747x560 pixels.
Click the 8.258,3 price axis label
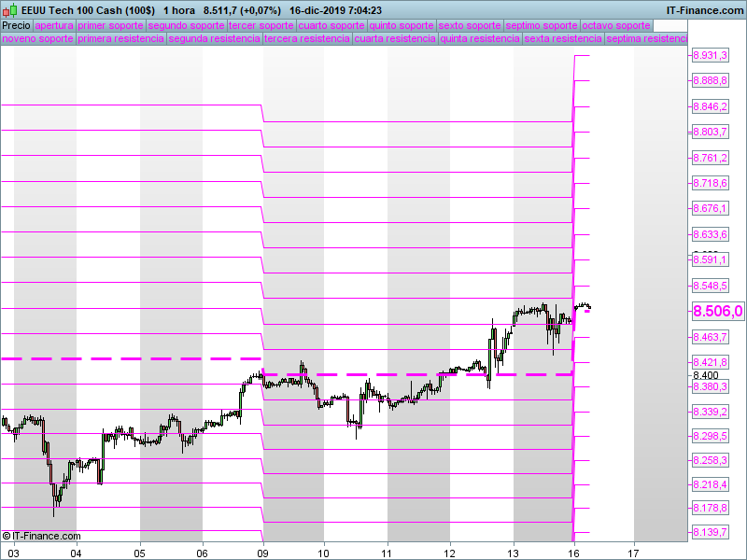click(710, 460)
